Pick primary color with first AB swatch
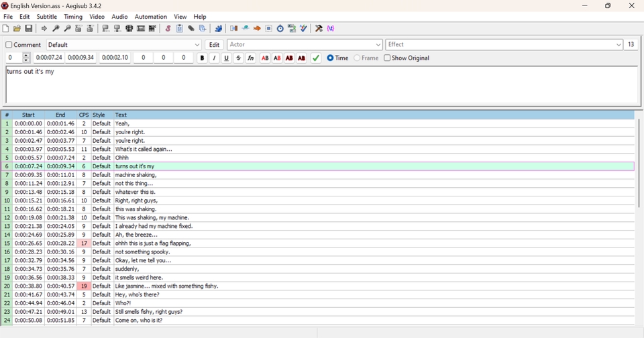This screenshot has width=644, height=338. (265, 58)
